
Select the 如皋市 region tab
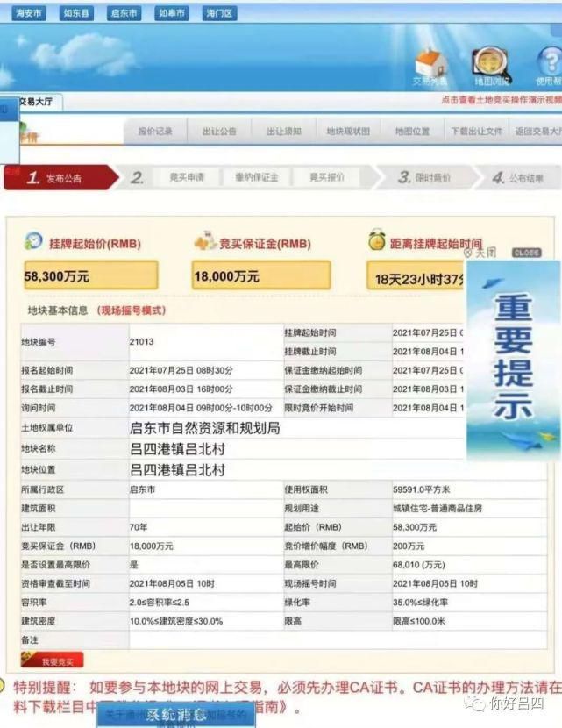click(x=172, y=13)
